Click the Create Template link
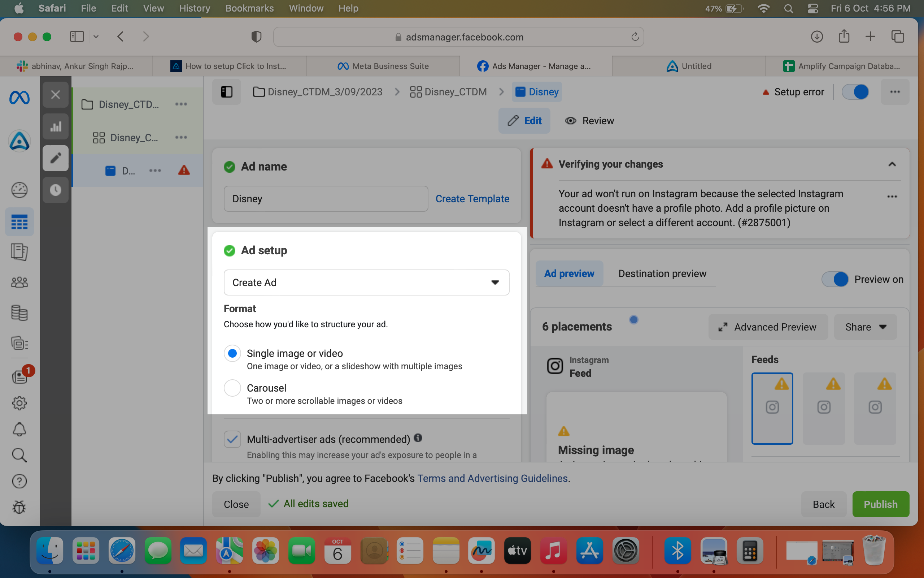Viewport: 924px width, 578px height. tap(472, 199)
